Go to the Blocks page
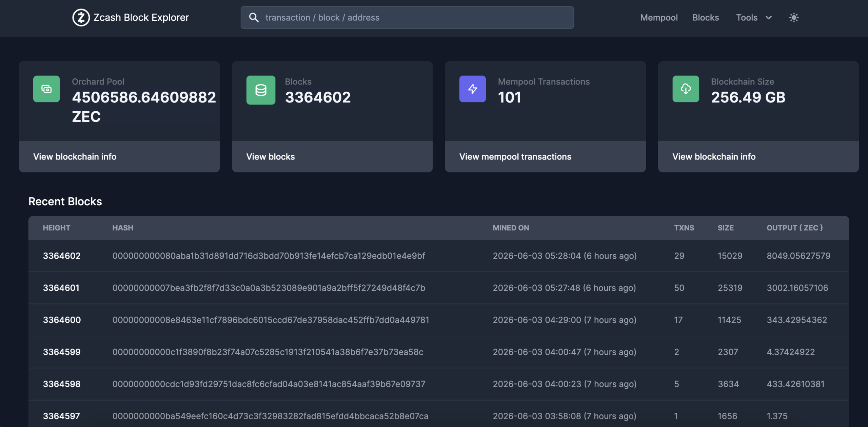The image size is (868, 427). (x=705, y=18)
